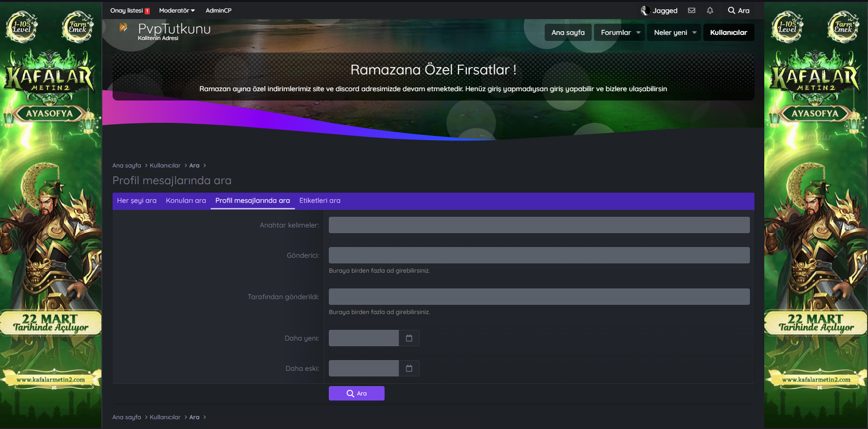Click the purple Ara search button
868x429 pixels.
pyautogui.click(x=356, y=394)
